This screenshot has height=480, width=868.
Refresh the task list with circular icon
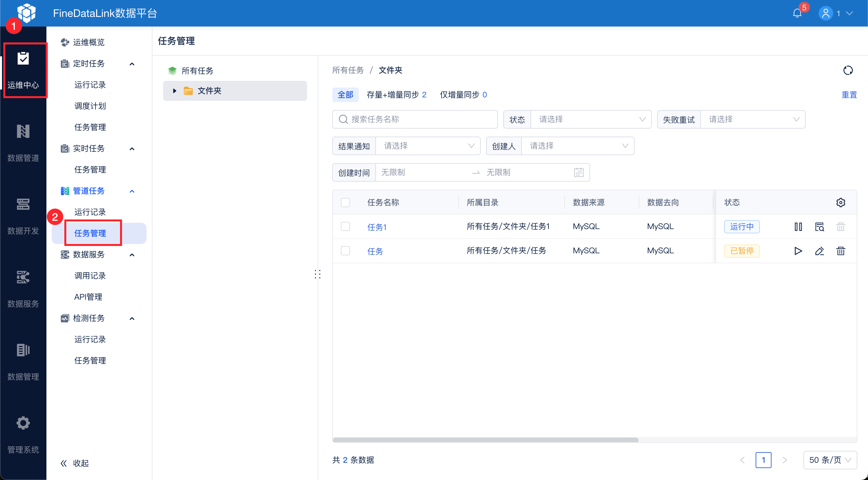pyautogui.click(x=848, y=70)
